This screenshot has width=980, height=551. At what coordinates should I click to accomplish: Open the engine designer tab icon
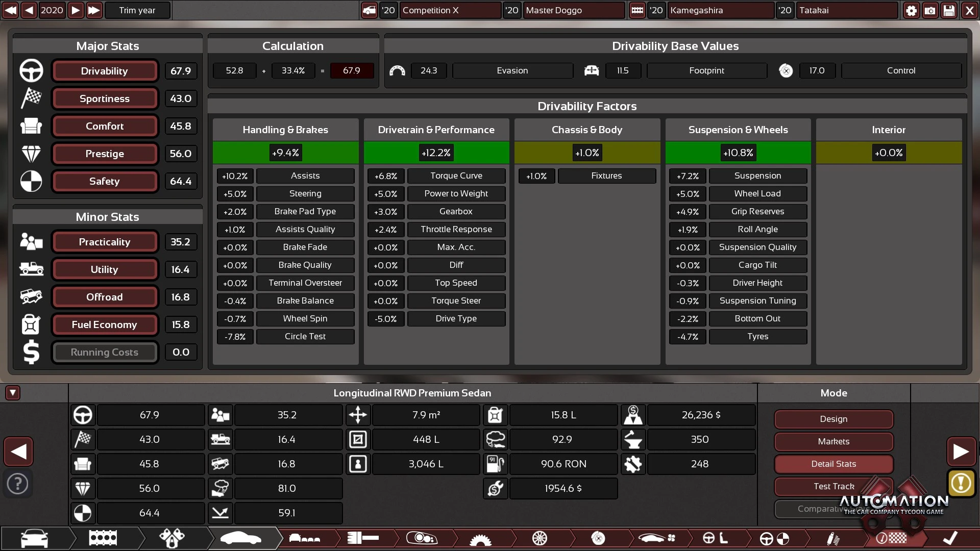coord(103,538)
